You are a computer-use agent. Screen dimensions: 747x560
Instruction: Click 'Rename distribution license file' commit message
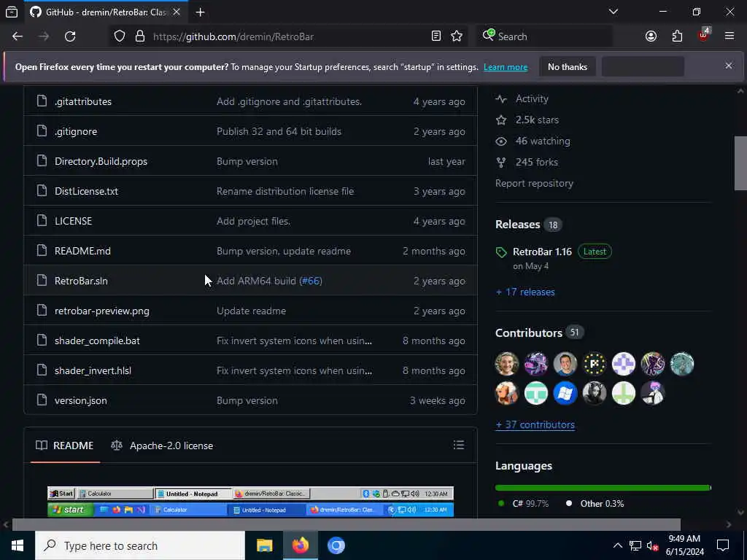[x=285, y=192]
